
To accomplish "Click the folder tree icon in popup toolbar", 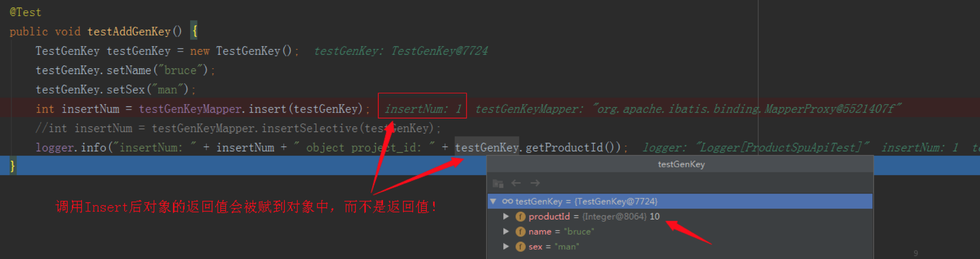I will pyautogui.click(x=498, y=183).
